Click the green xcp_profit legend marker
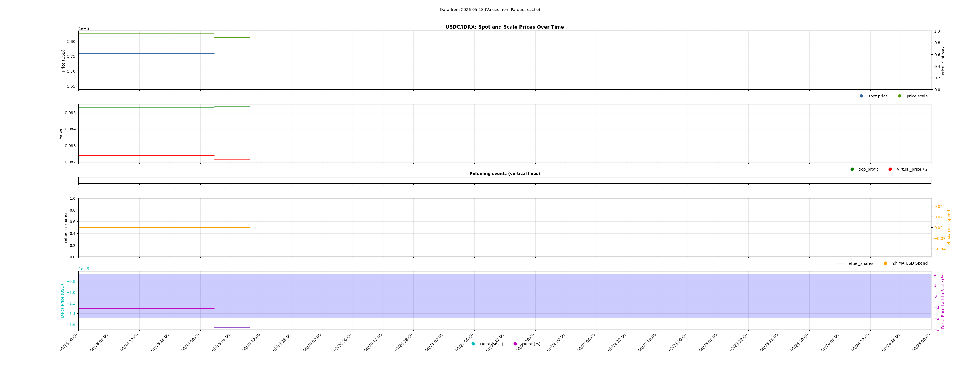The width and height of the screenshot is (980, 388). 852,170
